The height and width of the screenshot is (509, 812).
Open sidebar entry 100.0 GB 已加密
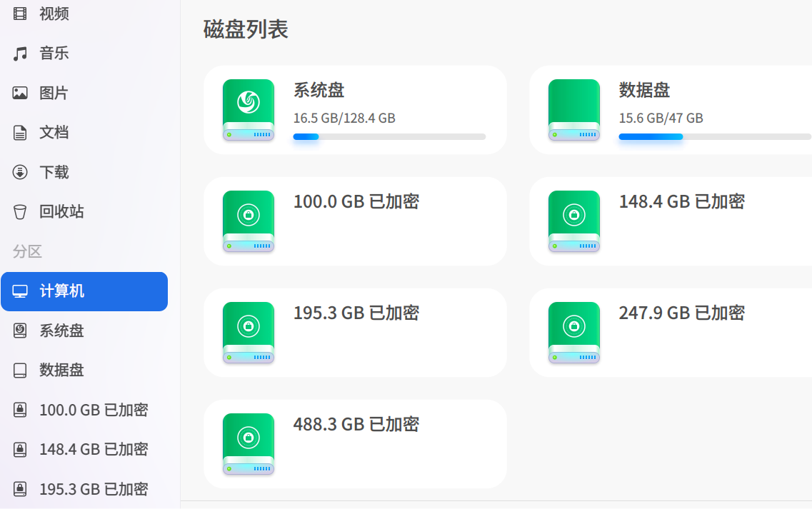click(x=84, y=410)
